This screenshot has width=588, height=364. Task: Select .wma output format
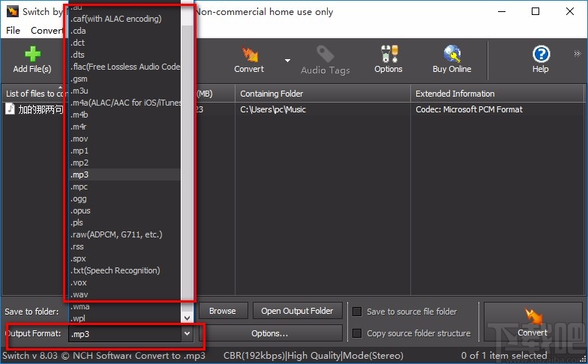(x=124, y=306)
